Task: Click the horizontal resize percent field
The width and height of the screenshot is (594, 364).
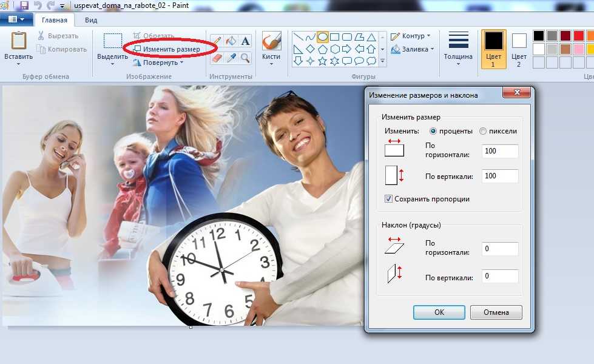Action: [500, 151]
